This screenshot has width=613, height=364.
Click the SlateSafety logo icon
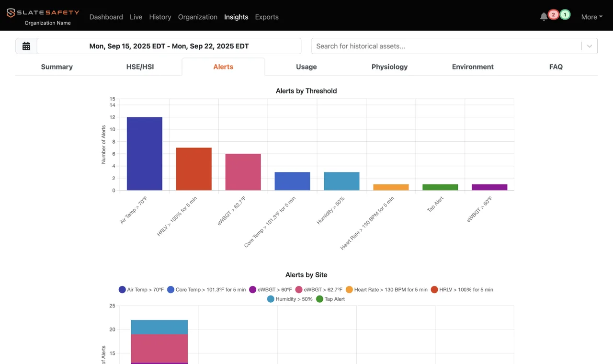[11, 13]
